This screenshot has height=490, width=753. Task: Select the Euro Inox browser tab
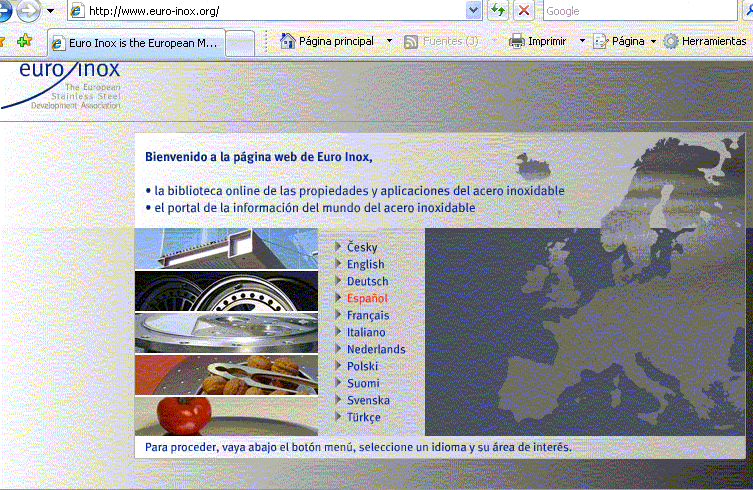pyautogui.click(x=139, y=43)
